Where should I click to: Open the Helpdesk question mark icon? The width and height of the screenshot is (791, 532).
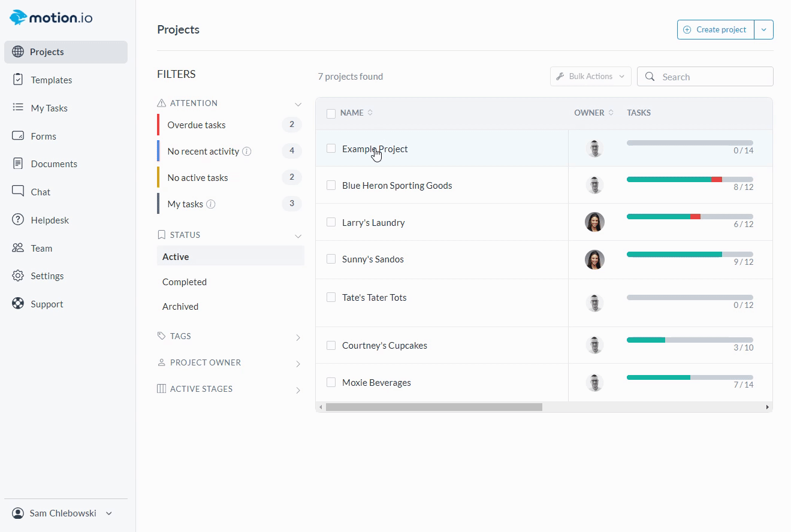pos(18,220)
